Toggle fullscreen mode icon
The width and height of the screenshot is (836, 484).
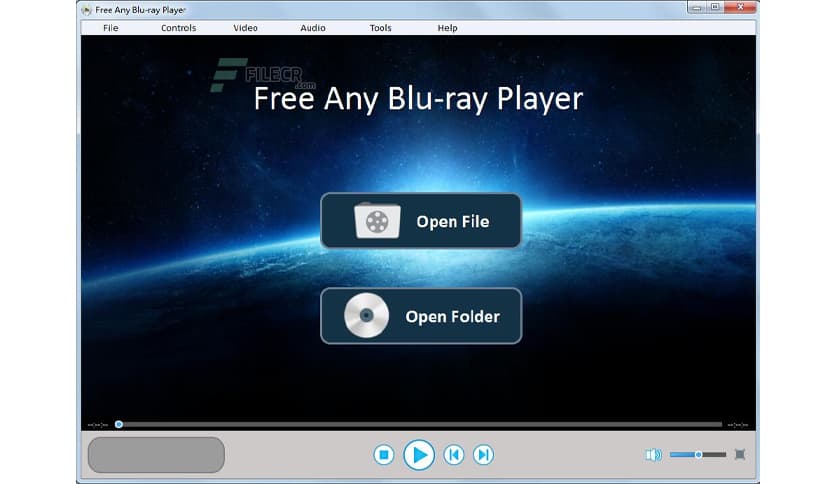coord(739,454)
